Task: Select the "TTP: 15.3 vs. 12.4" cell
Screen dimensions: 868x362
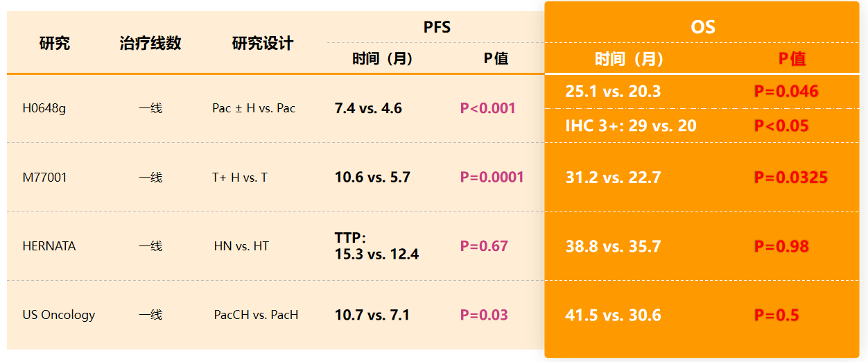Action: tap(376, 246)
